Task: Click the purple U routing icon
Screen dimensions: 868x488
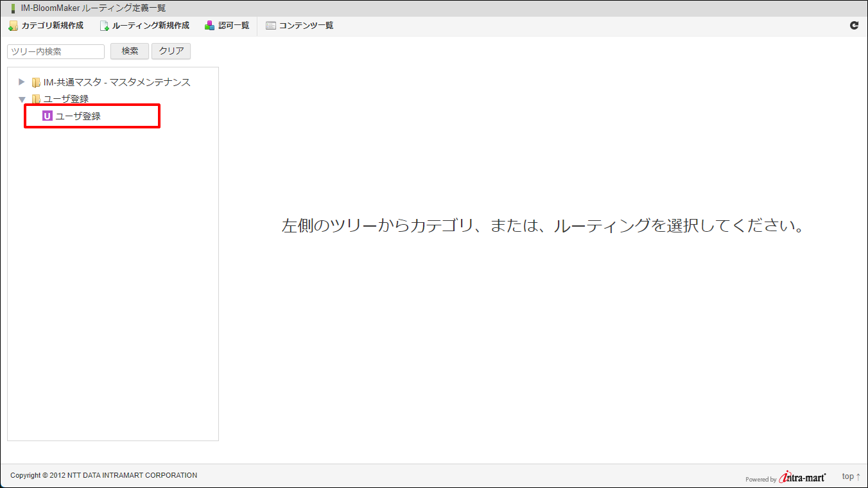Action: click(x=47, y=116)
